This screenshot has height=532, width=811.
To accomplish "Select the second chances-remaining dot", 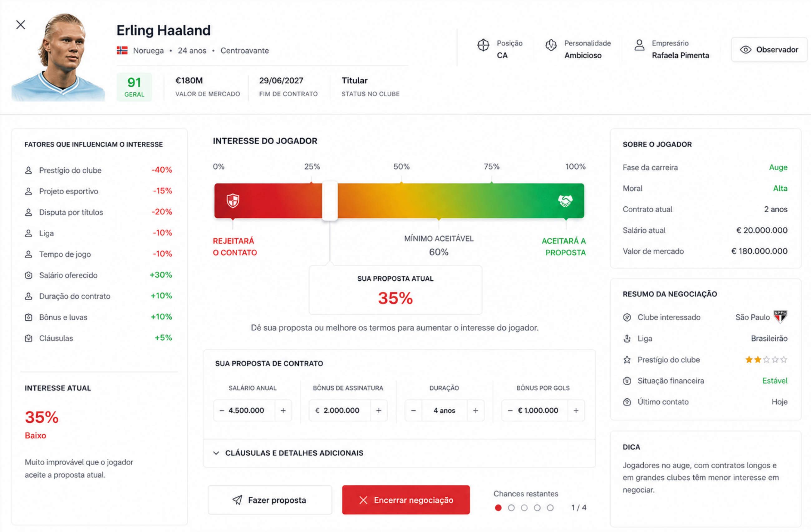I will click(511, 508).
